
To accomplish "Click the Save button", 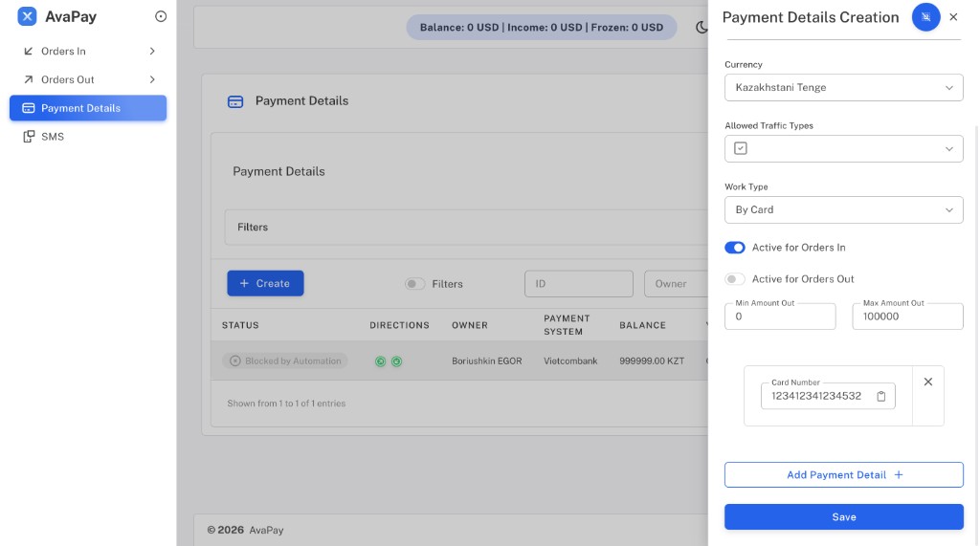I will [844, 516].
